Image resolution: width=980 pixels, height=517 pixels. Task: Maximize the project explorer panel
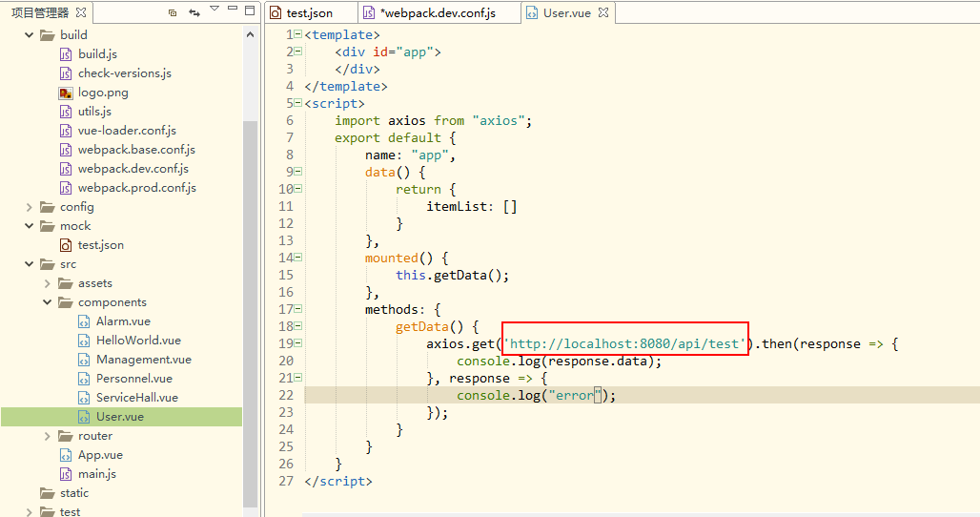point(250,10)
